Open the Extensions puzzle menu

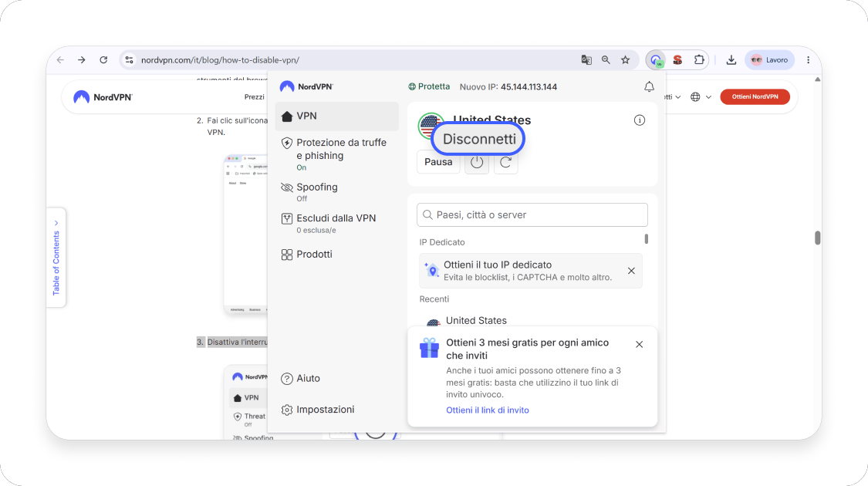point(698,59)
